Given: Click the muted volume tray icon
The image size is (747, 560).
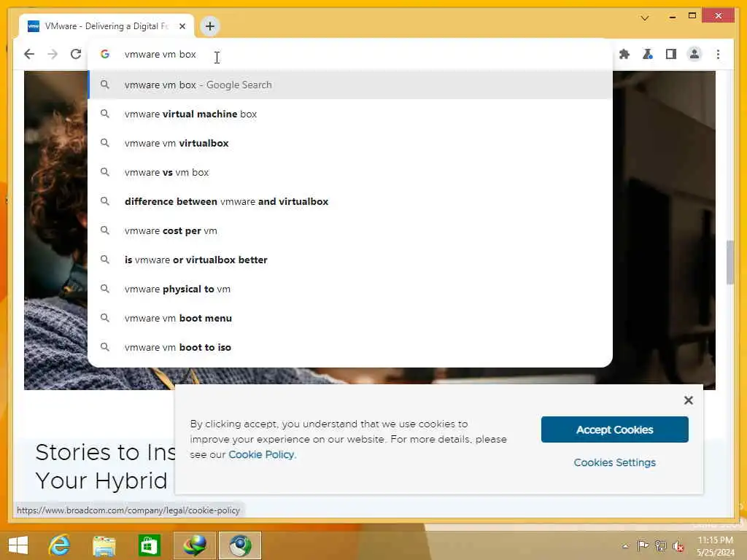Looking at the screenshot, I should pyautogui.click(x=678, y=545).
